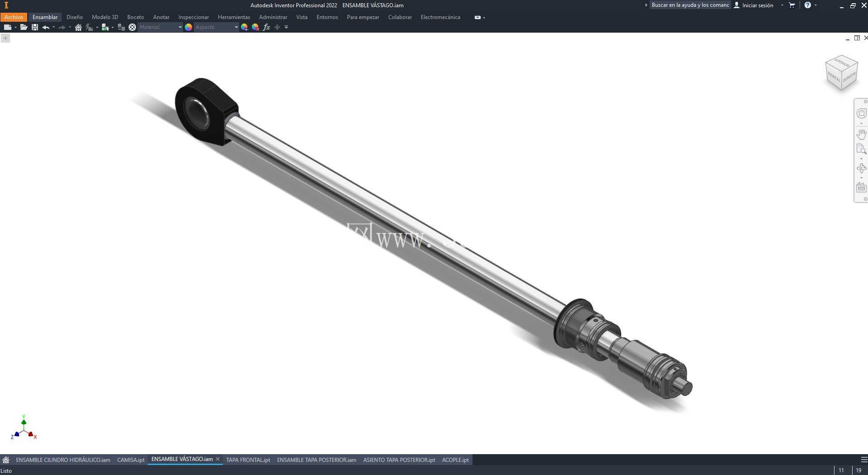Switch to the Diseño ribbon tab
Viewport: 868px width, 475px height.
74,17
